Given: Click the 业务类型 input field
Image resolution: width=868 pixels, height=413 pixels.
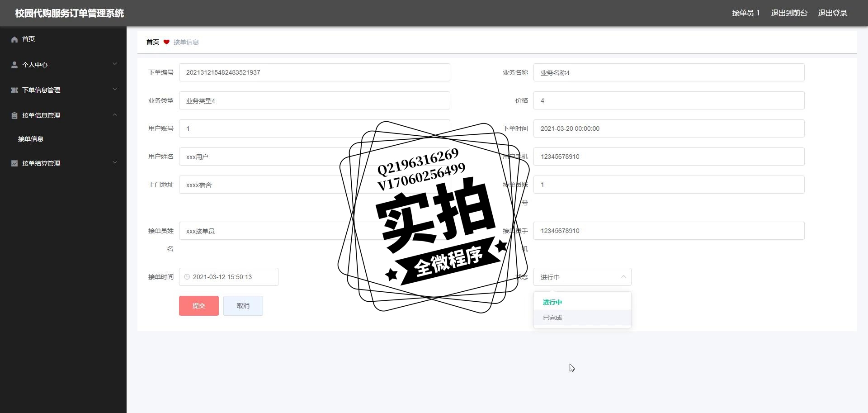Looking at the screenshot, I should [x=315, y=100].
